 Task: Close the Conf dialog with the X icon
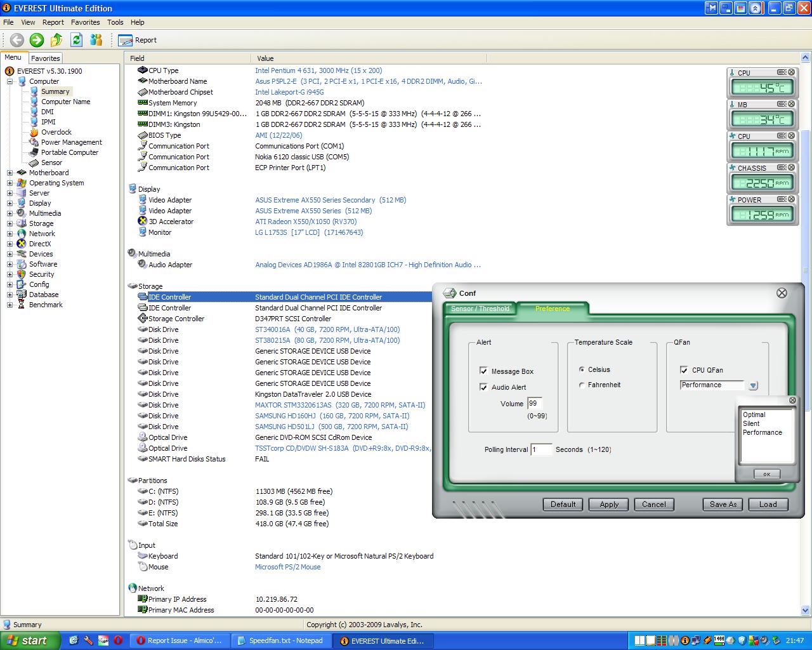click(x=782, y=293)
